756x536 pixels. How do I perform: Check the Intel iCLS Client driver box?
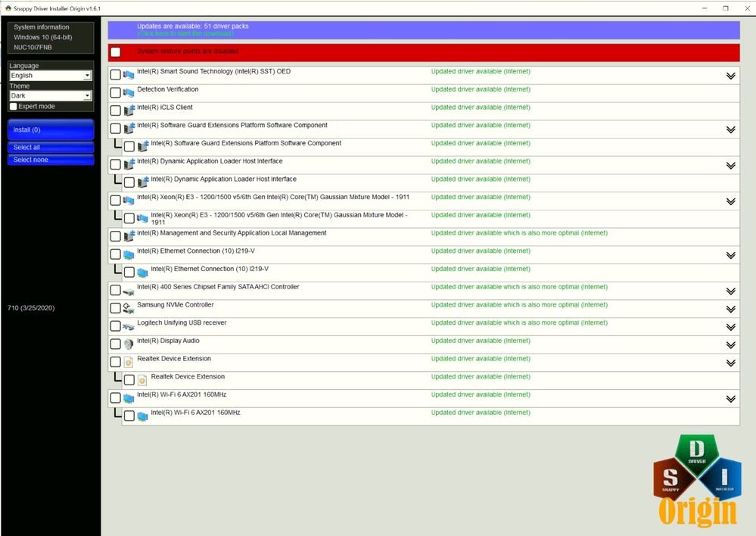point(116,111)
